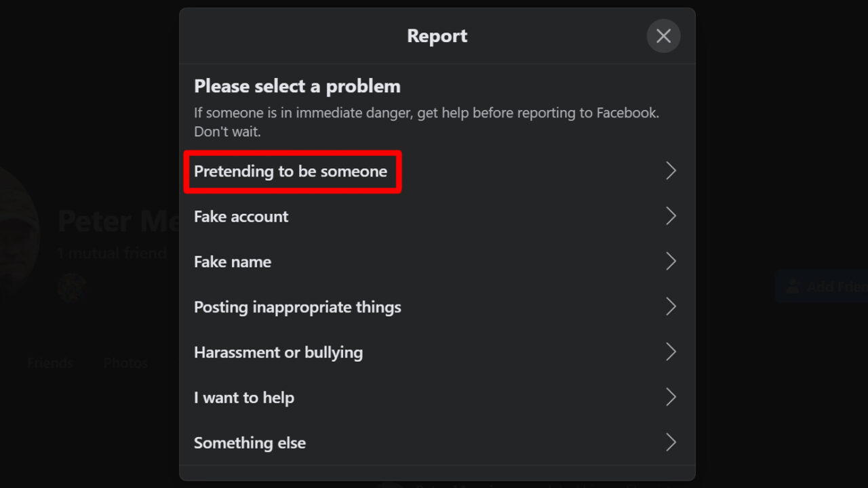Expand the Fake account chevron arrow
This screenshot has width=868, height=488.
pos(671,216)
